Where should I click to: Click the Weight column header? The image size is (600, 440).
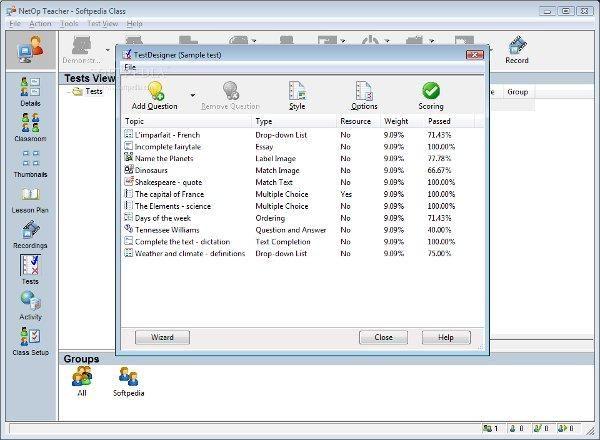pos(402,121)
